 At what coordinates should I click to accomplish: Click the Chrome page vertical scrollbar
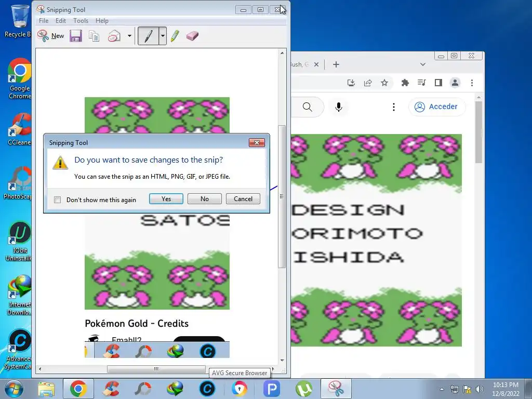tap(478, 132)
